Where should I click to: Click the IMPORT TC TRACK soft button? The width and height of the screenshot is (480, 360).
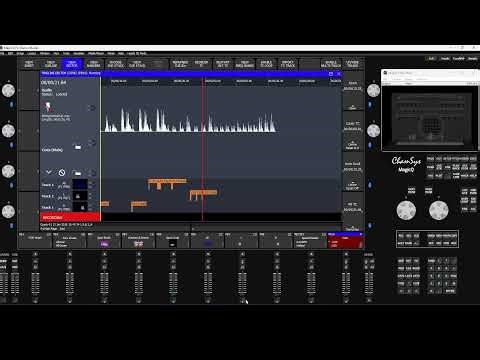(x=288, y=64)
